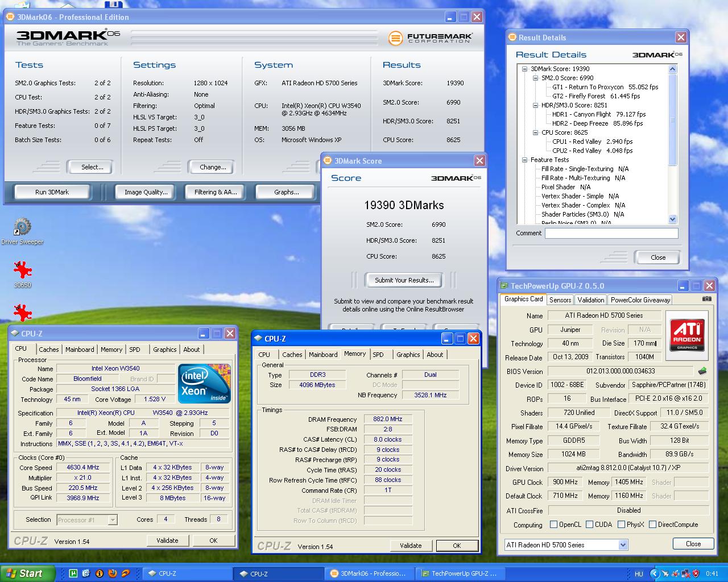Open the Mainboard tab in CPU-Z

(x=80, y=350)
